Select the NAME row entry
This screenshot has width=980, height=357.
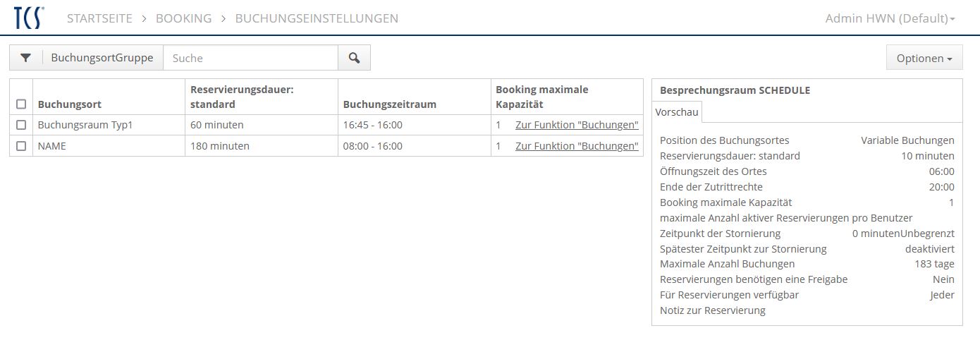point(51,146)
